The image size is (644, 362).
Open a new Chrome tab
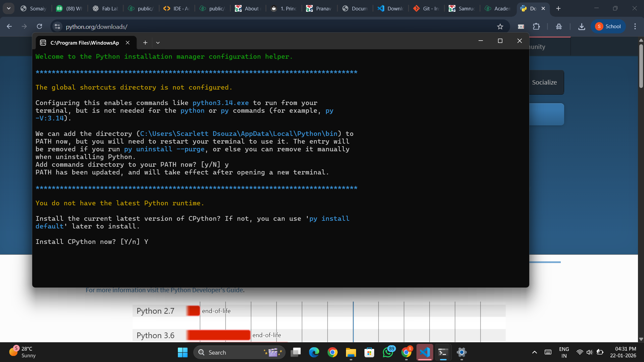(x=558, y=8)
